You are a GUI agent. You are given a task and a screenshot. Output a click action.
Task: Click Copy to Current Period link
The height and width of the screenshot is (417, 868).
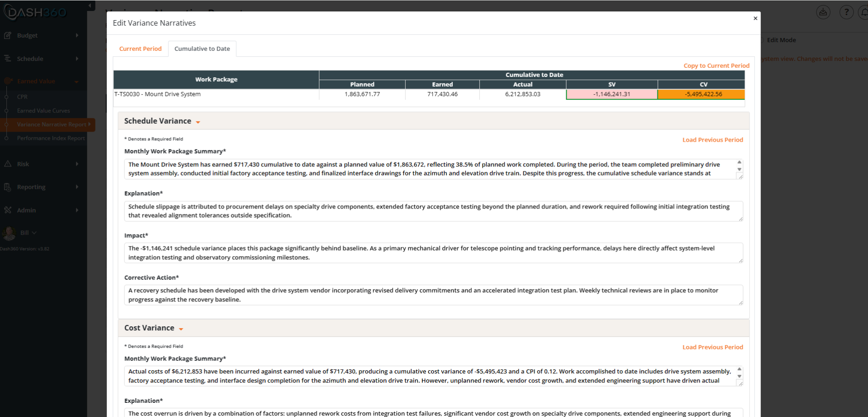[x=717, y=66]
